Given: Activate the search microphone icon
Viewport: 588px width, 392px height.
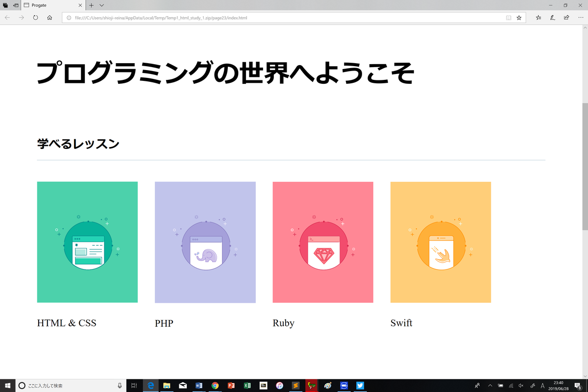Looking at the screenshot, I should (120, 386).
